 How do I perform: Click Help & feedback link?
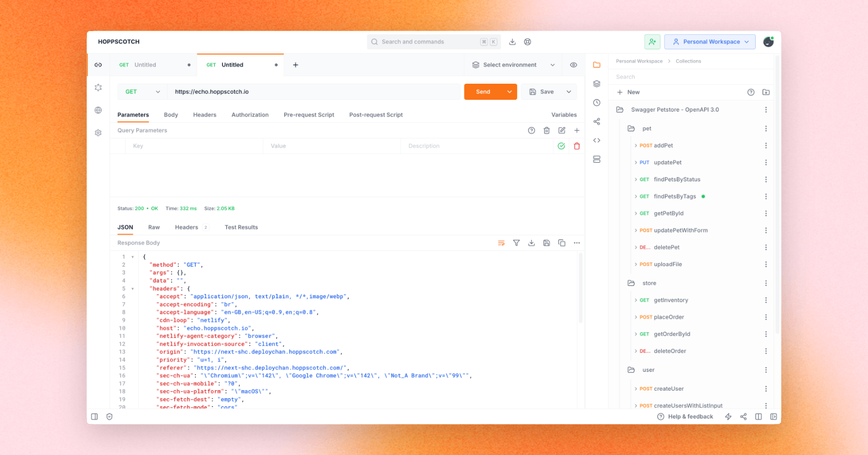(x=685, y=417)
